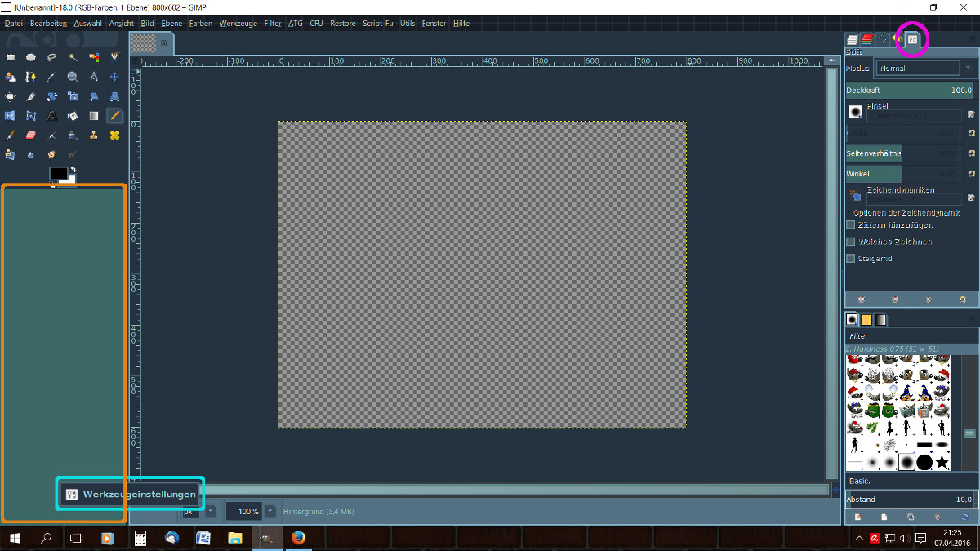
Task: Select the Paths tool
Action: point(30,77)
